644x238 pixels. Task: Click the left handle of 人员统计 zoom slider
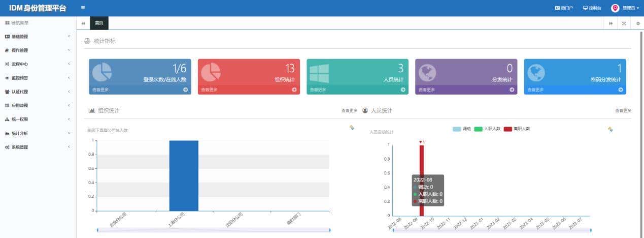click(393, 230)
